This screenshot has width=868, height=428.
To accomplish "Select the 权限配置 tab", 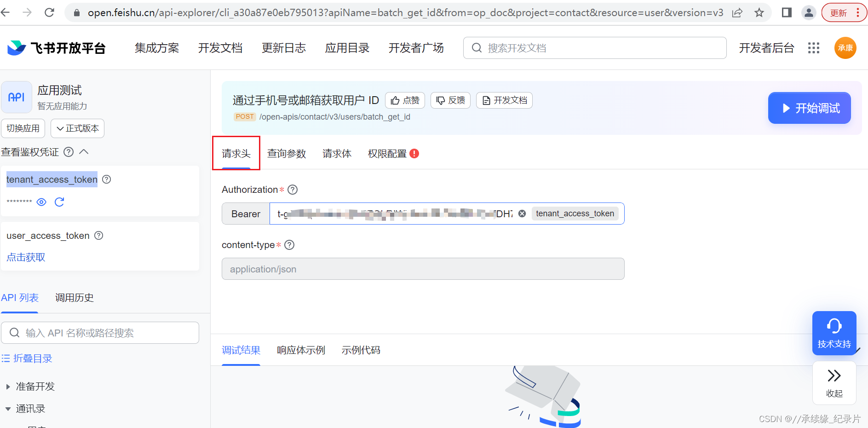I will click(387, 154).
